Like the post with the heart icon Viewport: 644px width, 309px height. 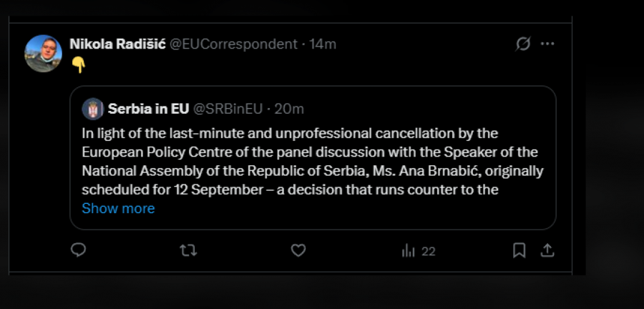coord(298,250)
